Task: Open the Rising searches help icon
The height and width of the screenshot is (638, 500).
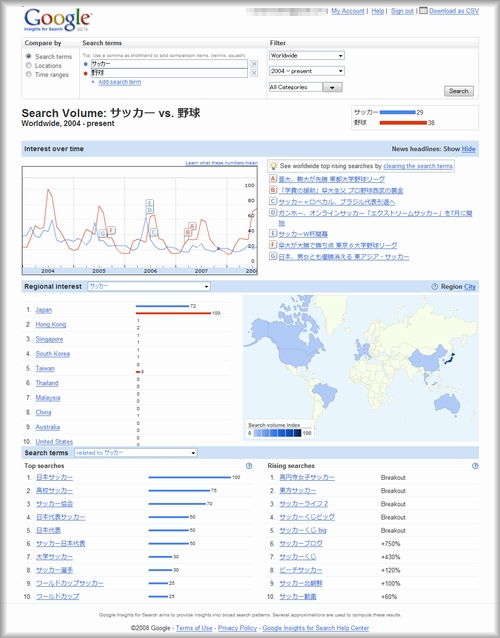Action: pos(475,466)
